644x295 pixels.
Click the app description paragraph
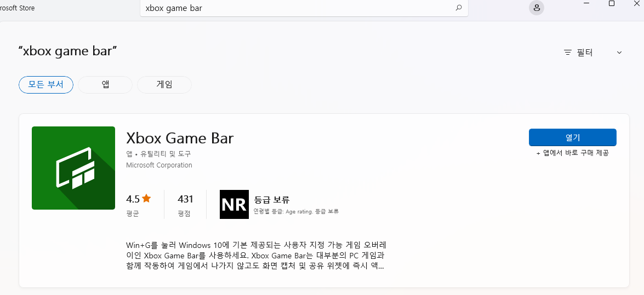click(256, 256)
